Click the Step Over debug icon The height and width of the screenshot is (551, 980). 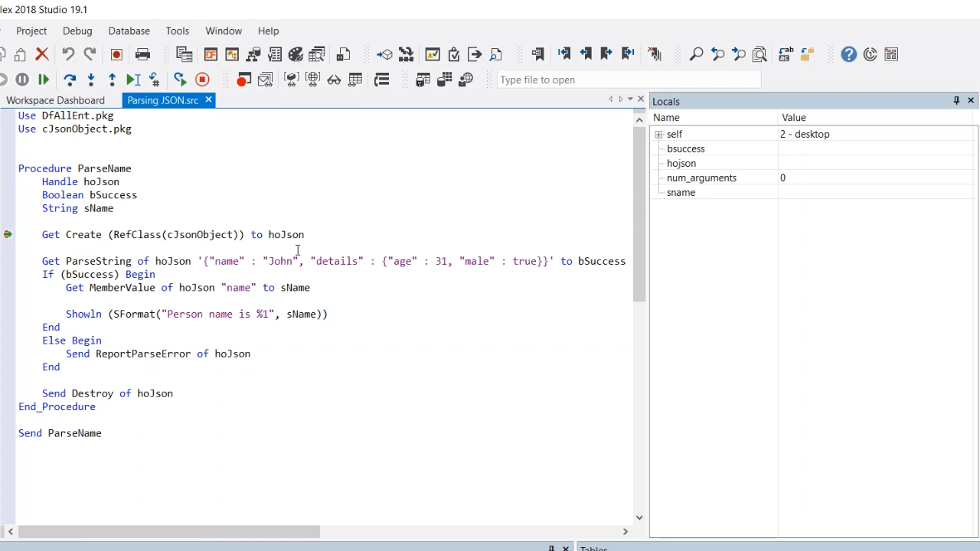pos(70,80)
